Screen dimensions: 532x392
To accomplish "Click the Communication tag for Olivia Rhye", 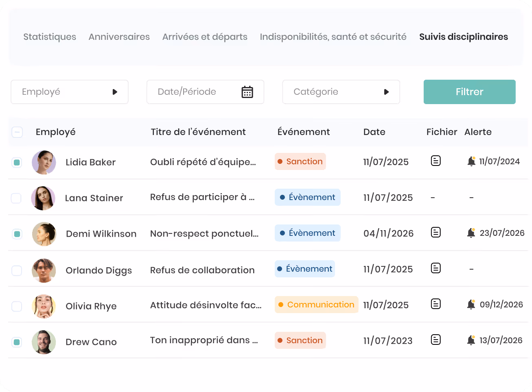I will click(317, 305).
